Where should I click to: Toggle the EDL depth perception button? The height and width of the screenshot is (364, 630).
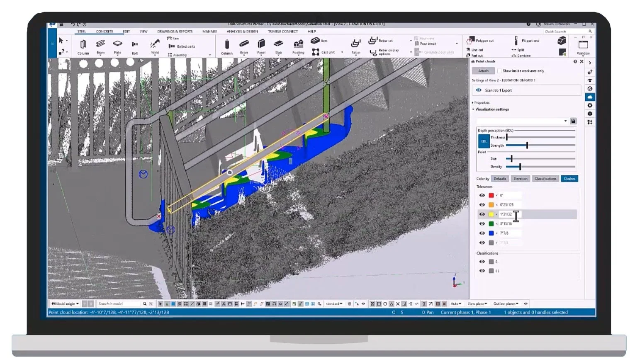pyautogui.click(x=484, y=141)
